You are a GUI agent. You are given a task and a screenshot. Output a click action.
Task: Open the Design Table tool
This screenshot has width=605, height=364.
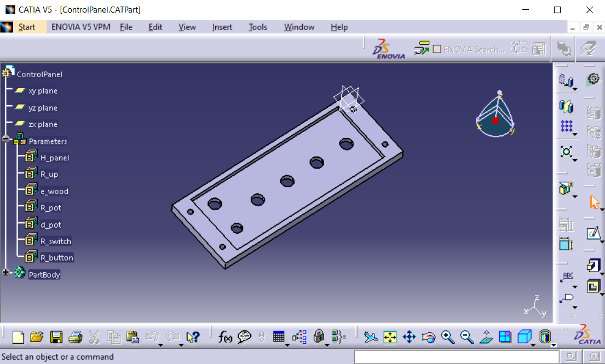279,337
